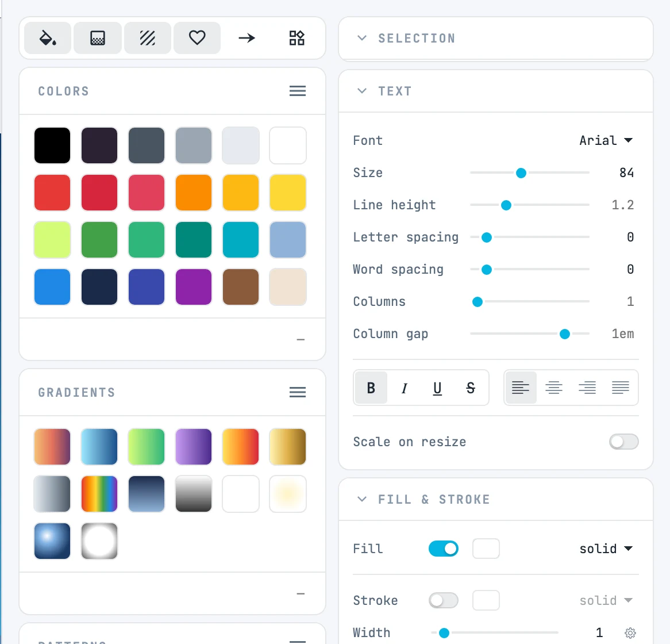This screenshot has width=670, height=644.
Task: Open the Colors panel hamburger menu
Action: coord(298,91)
